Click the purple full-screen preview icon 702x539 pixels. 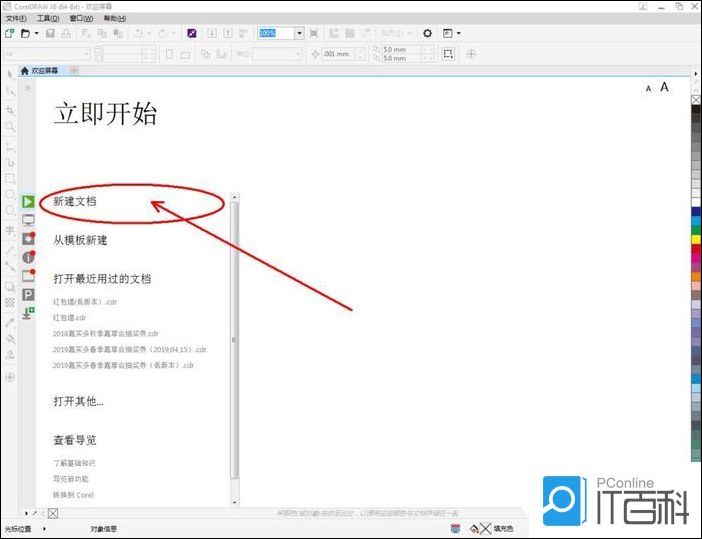[192, 33]
